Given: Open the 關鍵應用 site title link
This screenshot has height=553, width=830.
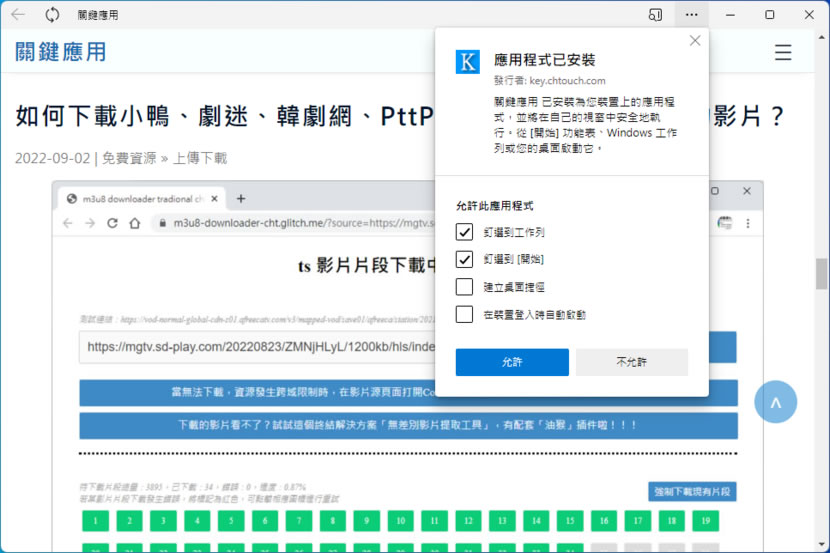Looking at the screenshot, I should [61, 52].
